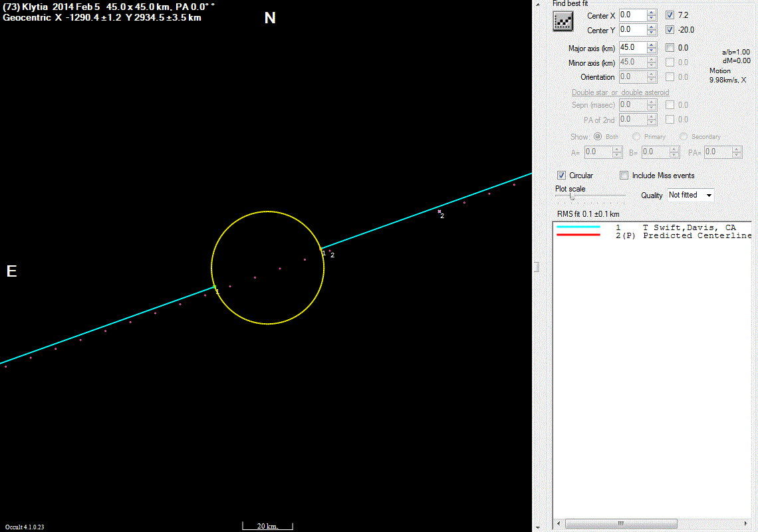
Task: Click the observer list right scroll arrow
Action: pos(745,523)
